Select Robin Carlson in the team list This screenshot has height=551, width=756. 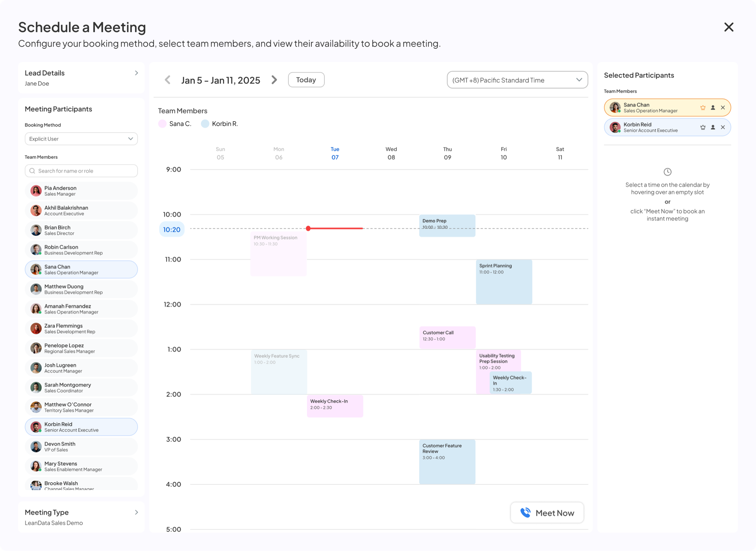(81, 250)
